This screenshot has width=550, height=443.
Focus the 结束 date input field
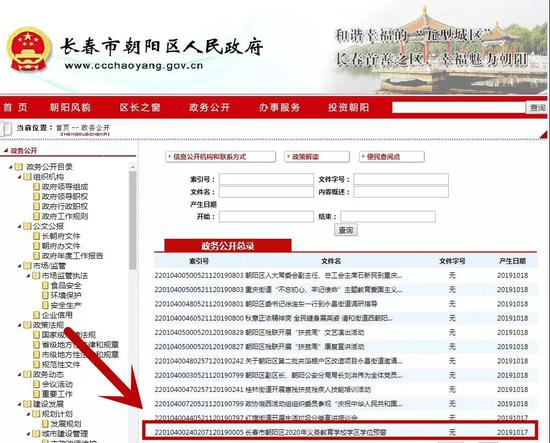tap(388, 216)
